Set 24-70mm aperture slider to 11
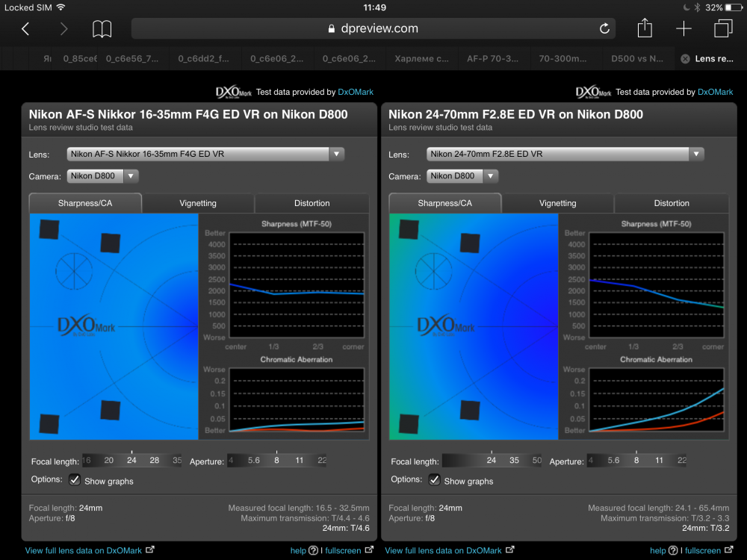The image size is (747, 560). pyautogui.click(x=659, y=460)
